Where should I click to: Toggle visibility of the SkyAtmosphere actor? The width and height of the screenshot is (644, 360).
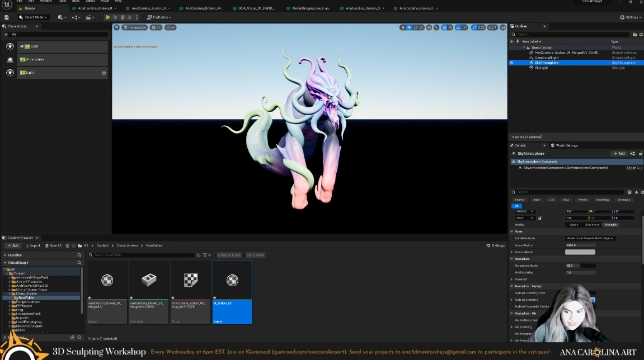click(511, 63)
